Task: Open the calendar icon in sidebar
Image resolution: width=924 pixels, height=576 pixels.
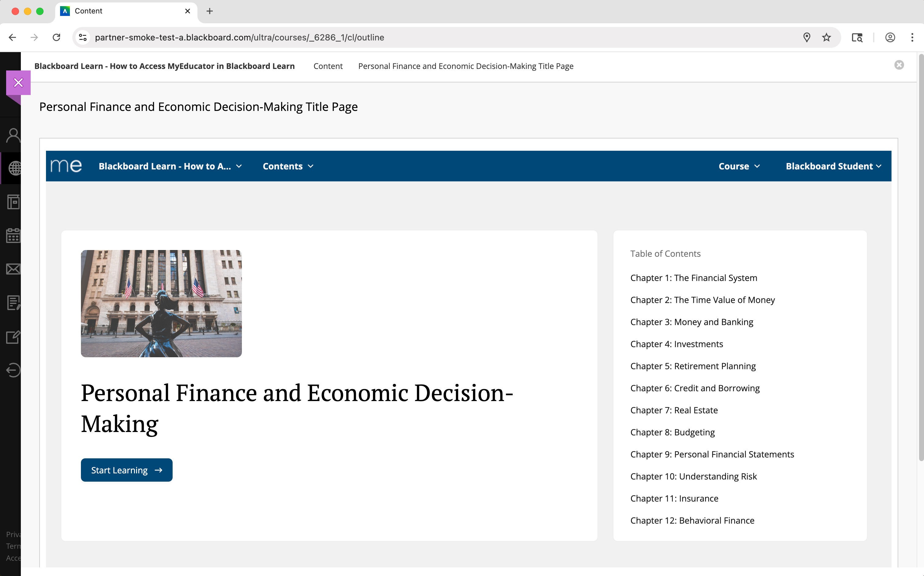Action: 13,235
